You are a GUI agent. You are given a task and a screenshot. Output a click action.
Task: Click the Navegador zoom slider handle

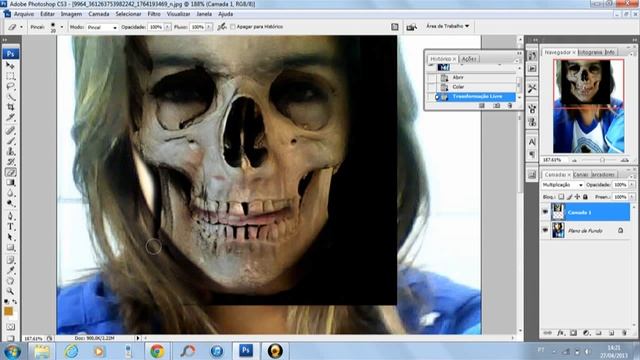tap(602, 160)
